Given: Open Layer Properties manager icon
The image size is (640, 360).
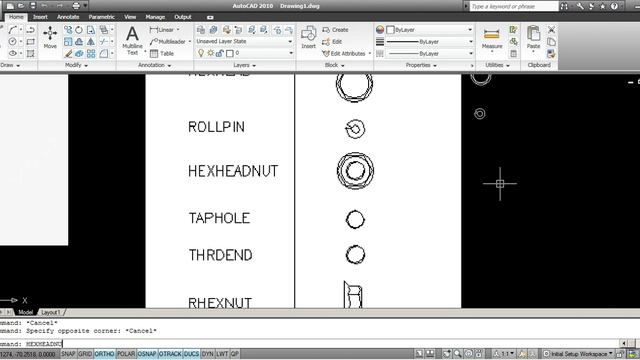Looking at the screenshot, I should (x=200, y=30).
